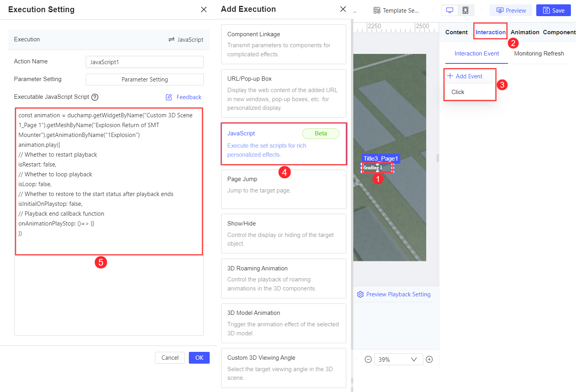
Task: Close the Add Execution panel
Action: point(343,9)
